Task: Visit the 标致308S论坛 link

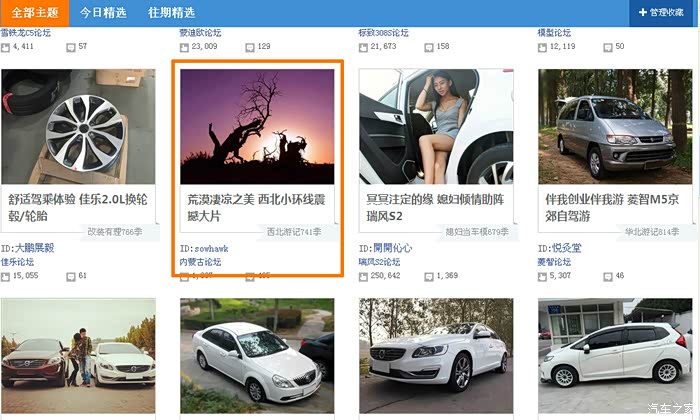Action: [383, 33]
